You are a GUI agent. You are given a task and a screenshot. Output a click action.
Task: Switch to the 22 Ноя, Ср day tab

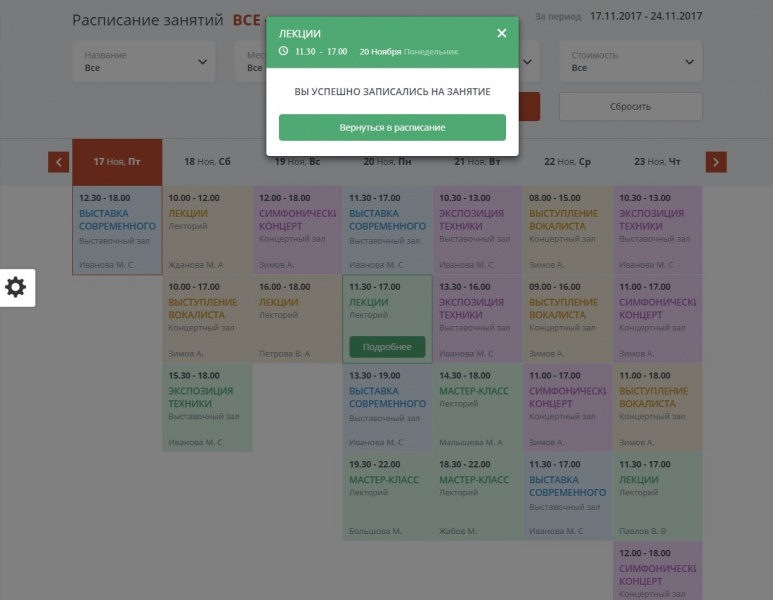567,162
